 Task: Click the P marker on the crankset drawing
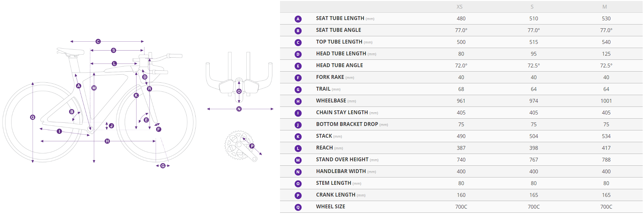(252, 146)
